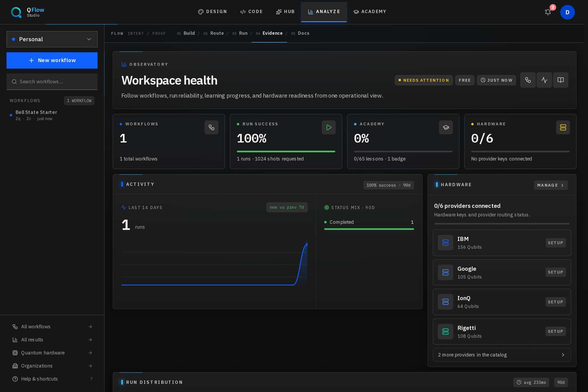Open the Bell State Starter workflow
The image size is (588, 392).
(52, 115)
